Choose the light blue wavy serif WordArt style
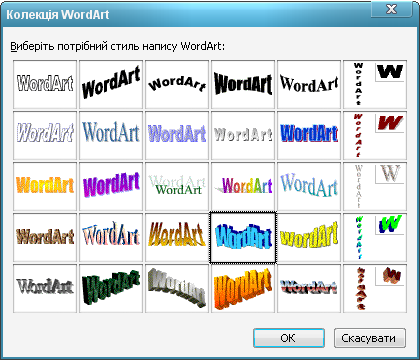The width and height of the screenshot is (420, 360). coord(309,186)
